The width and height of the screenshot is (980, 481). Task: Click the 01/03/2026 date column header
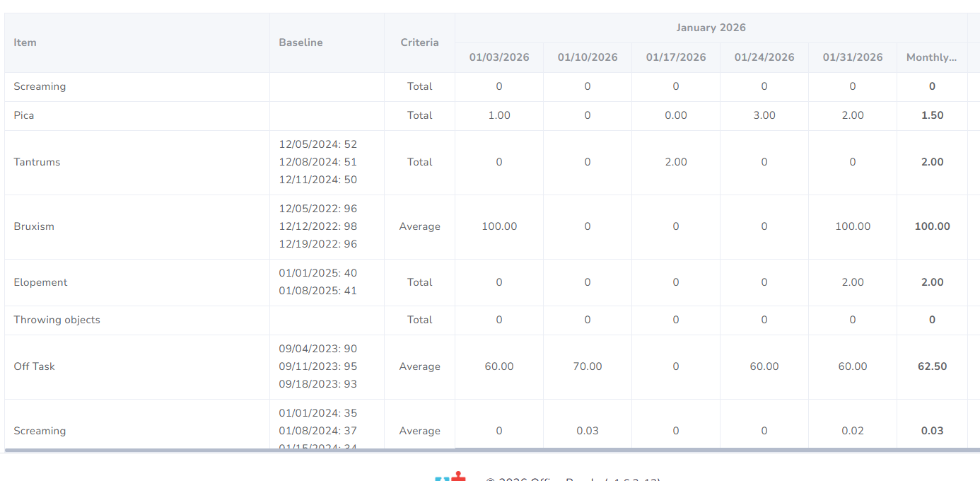click(499, 57)
